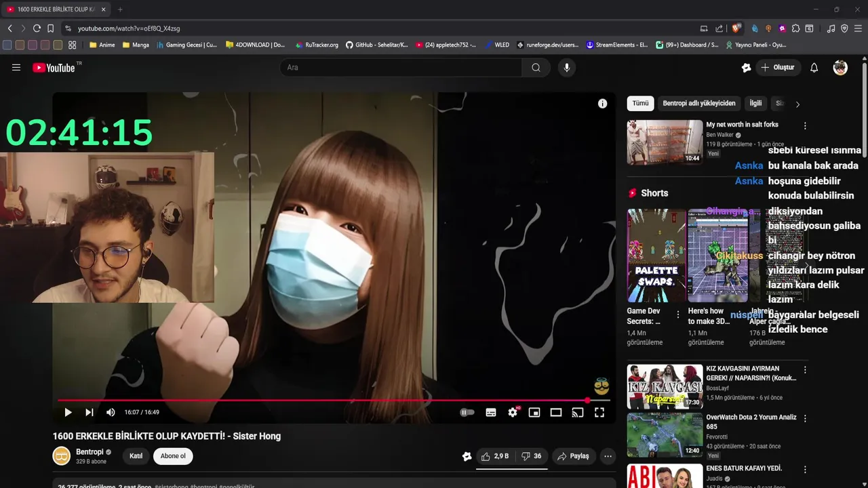Screen dimensions: 868x488
Task: Open 'ENES BATUR KAFAYI YEDİ.' video
Action: (x=744, y=468)
